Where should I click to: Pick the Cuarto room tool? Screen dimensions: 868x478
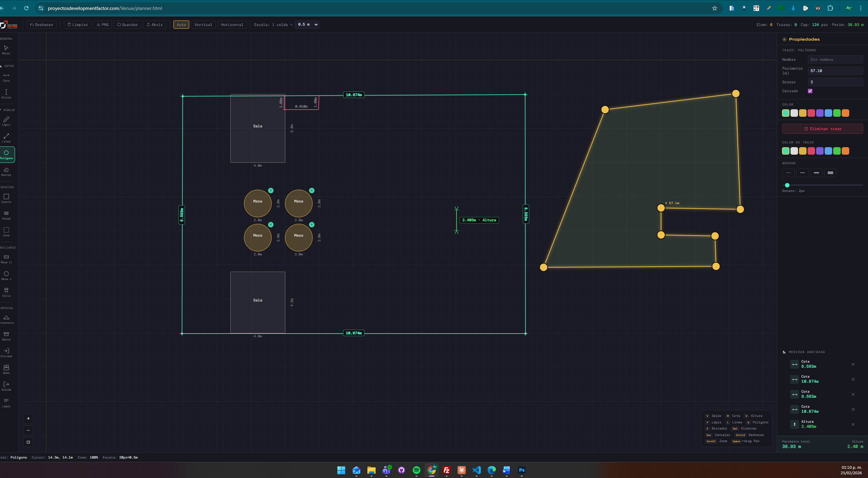6,198
